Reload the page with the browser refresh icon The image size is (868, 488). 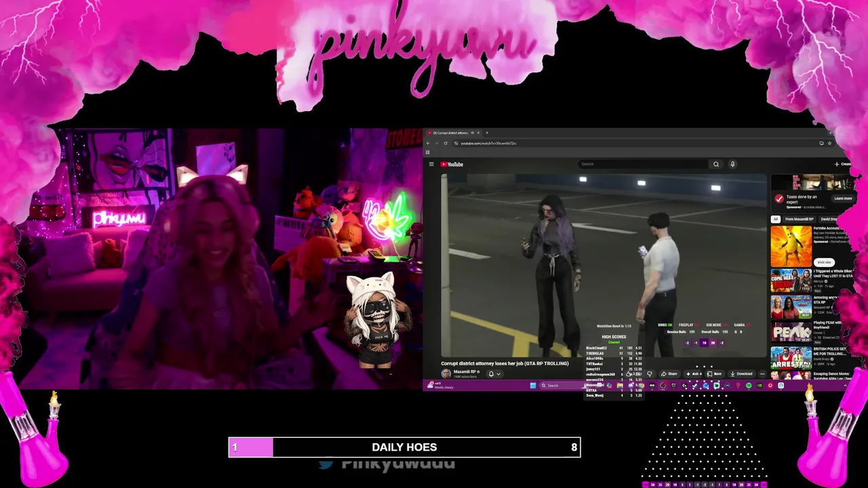tap(446, 143)
